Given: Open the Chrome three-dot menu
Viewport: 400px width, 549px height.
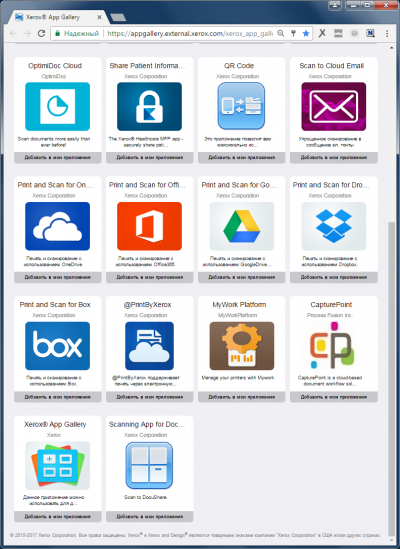Looking at the screenshot, I should click(x=387, y=33).
